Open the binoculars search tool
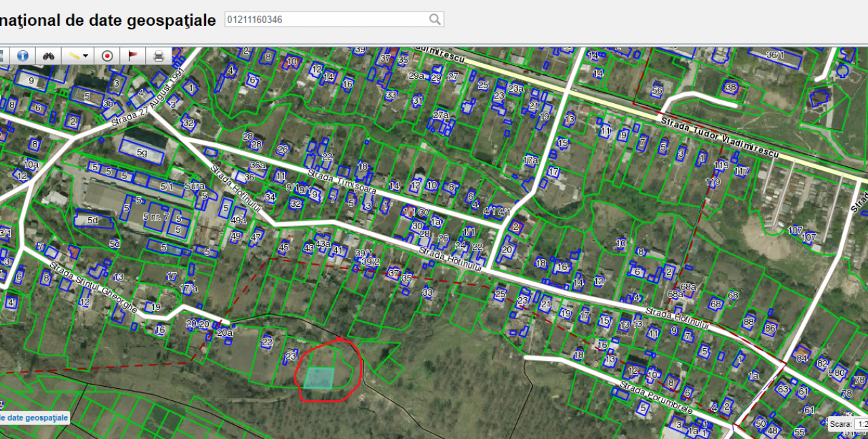Viewport: 868px width, 439px height. (49, 56)
